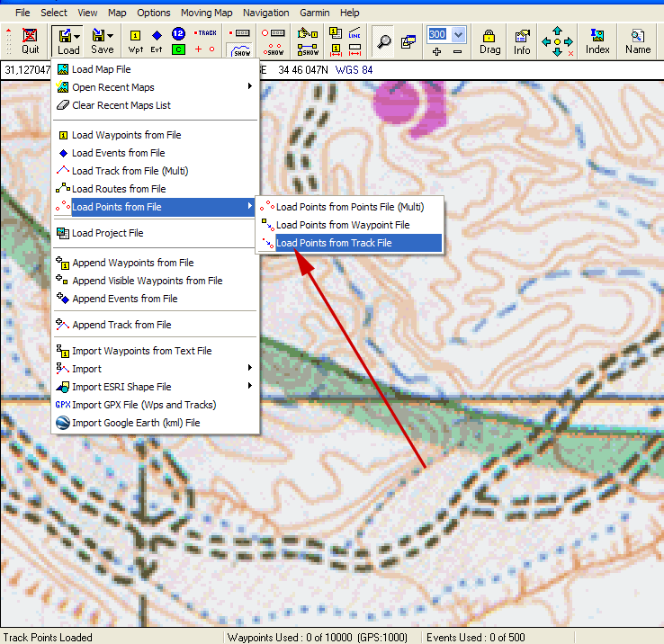The image size is (664, 644).
Task: Click the zoom level 300 field
Action: 437,34
